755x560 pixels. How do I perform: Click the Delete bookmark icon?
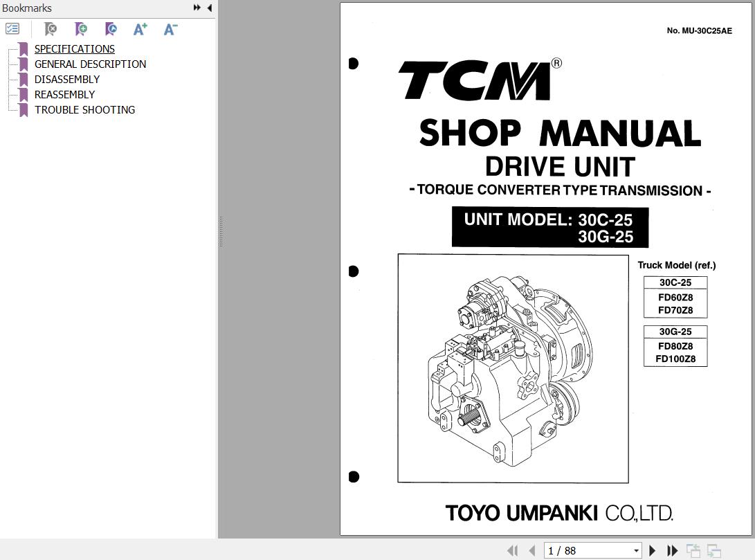[50, 29]
